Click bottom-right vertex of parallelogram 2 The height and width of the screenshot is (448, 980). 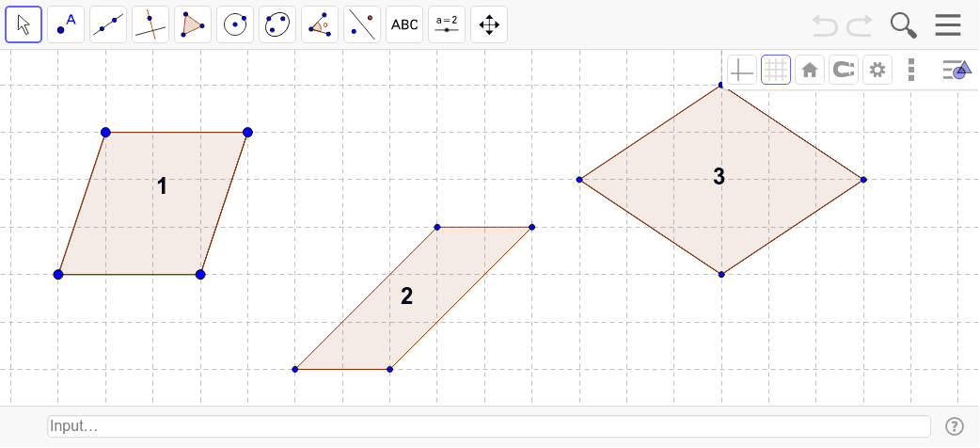click(x=390, y=369)
